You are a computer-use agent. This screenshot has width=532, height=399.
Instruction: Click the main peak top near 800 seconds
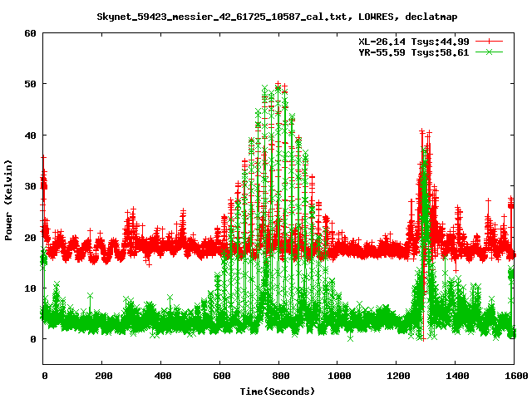pyautogui.click(x=278, y=84)
